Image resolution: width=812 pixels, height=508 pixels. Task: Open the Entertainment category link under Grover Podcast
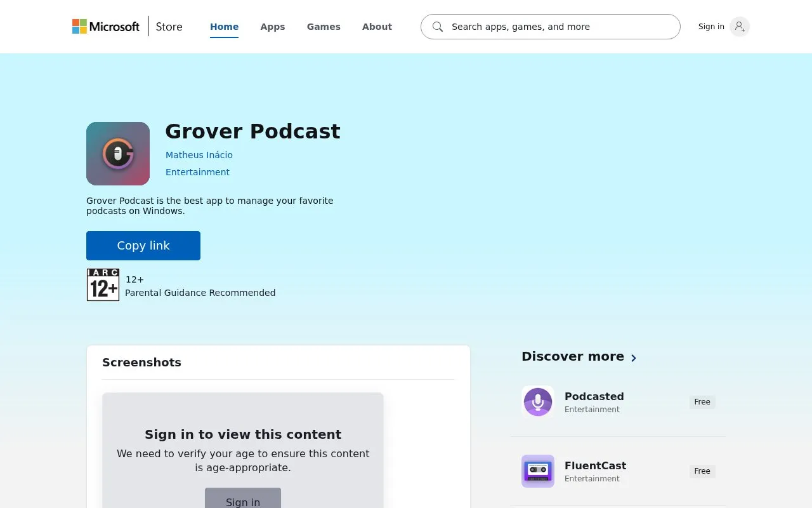(197, 172)
